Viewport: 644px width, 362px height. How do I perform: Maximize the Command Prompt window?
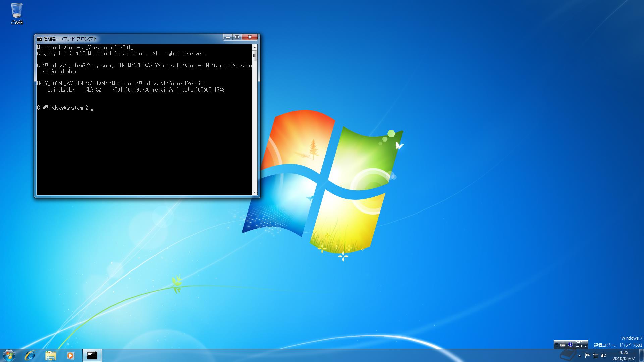237,37
